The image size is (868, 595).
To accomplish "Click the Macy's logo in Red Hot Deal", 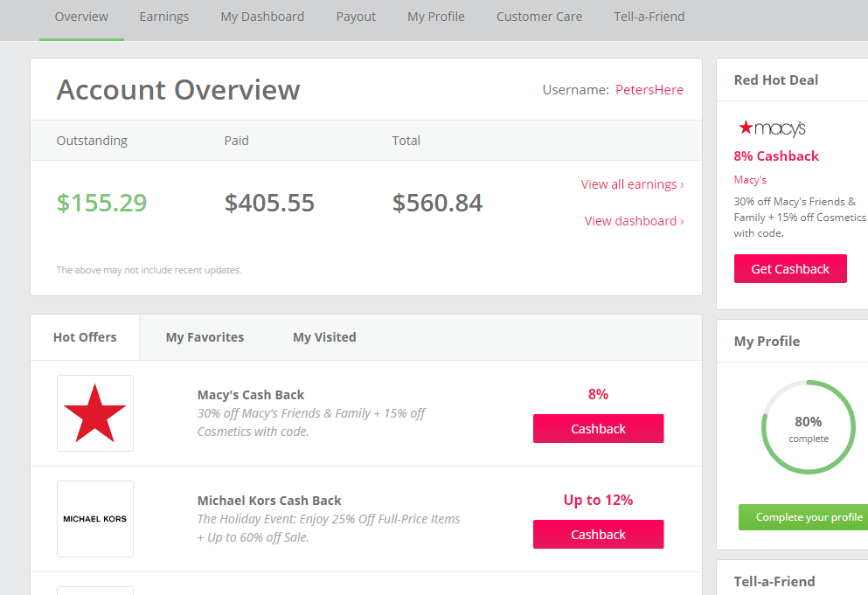I will [x=772, y=128].
